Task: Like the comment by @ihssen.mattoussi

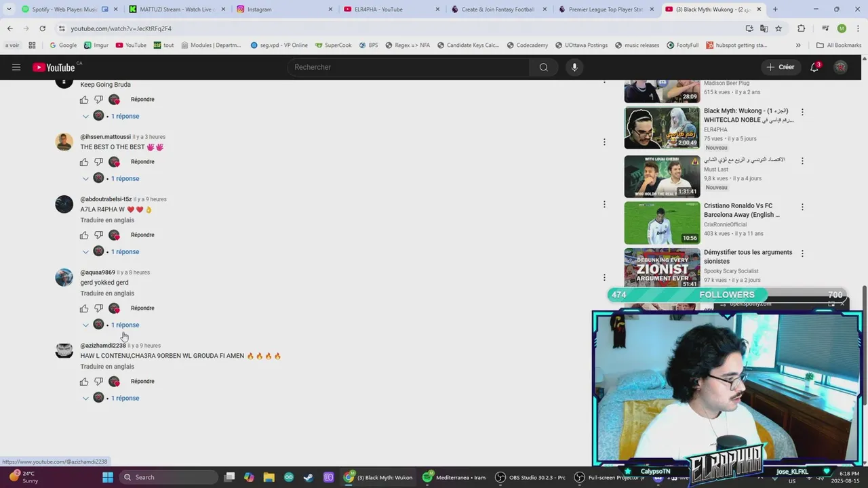Action: [84, 162]
